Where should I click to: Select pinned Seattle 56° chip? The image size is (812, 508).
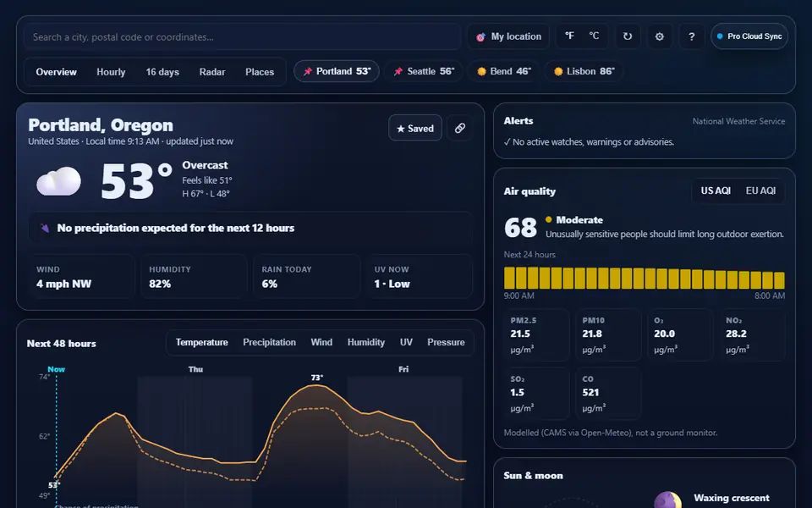tap(423, 71)
